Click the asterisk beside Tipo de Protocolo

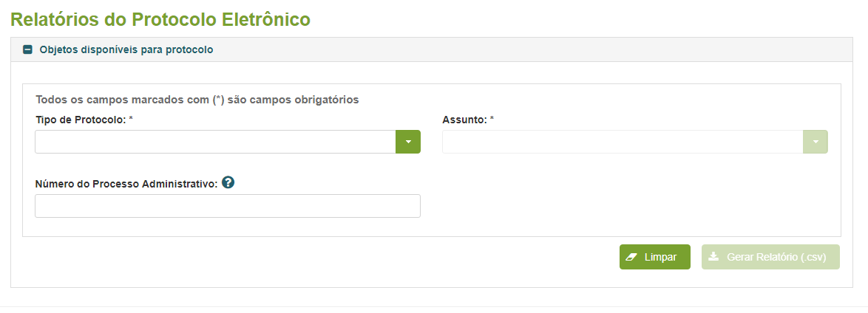[x=131, y=119]
